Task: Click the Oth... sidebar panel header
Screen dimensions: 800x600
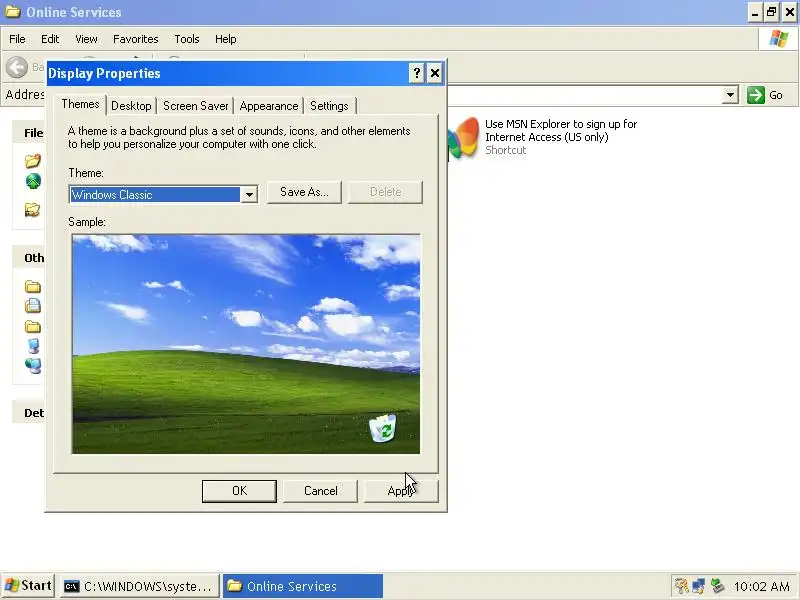Action: click(29, 258)
